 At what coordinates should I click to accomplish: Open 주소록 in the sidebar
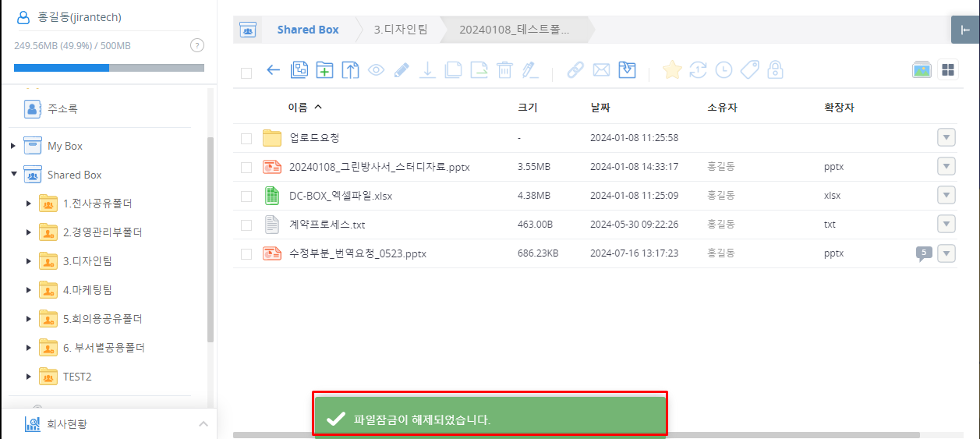click(x=62, y=109)
